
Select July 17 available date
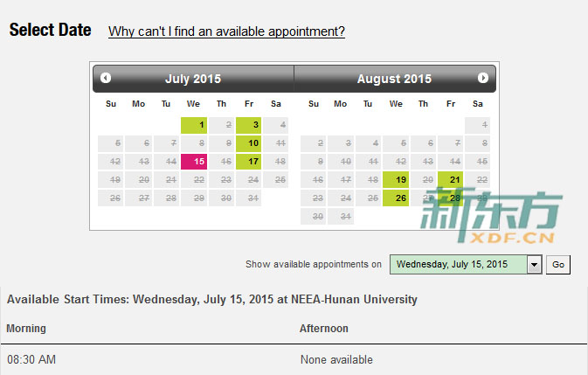point(248,161)
